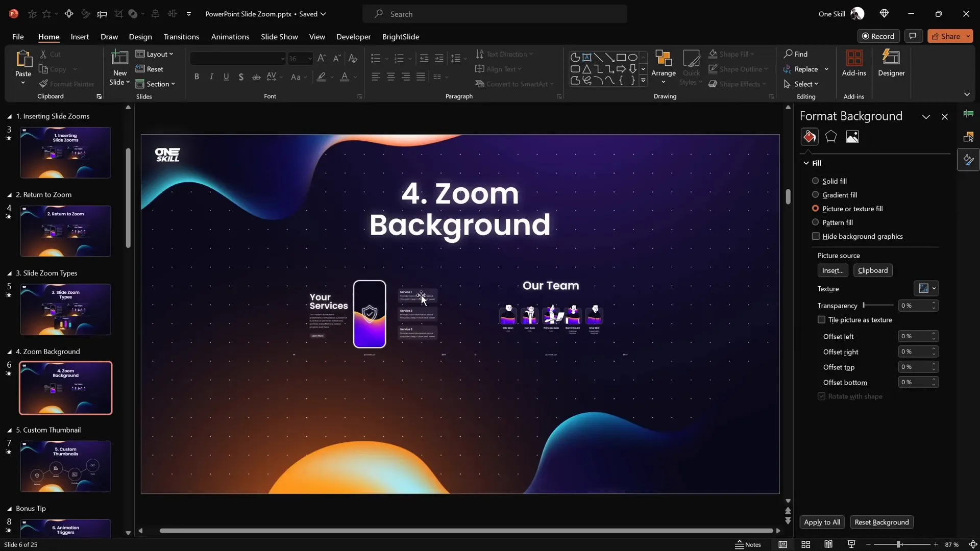
Task: Switch to Normal view icon
Action: tap(782, 544)
